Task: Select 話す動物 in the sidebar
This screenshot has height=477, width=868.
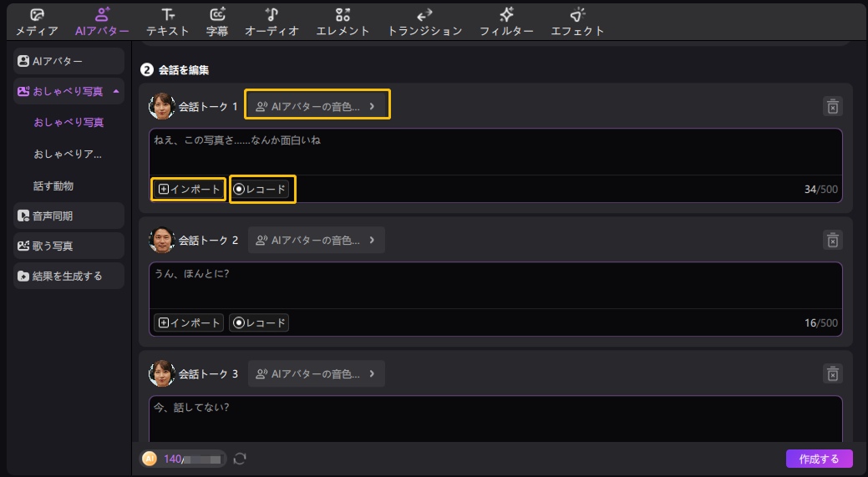Action: click(53, 185)
